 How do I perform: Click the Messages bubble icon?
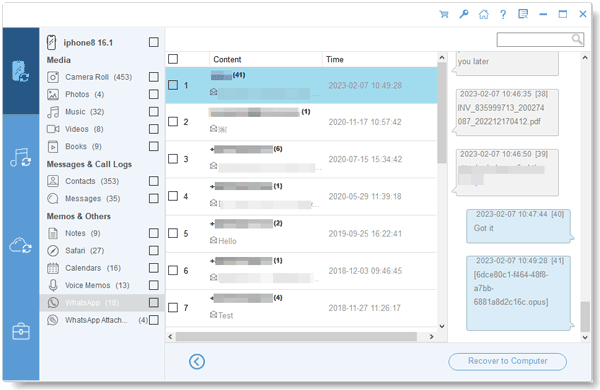coord(53,199)
